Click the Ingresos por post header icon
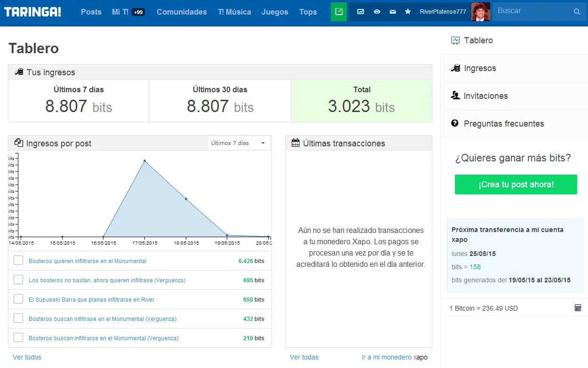 coord(19,143)
